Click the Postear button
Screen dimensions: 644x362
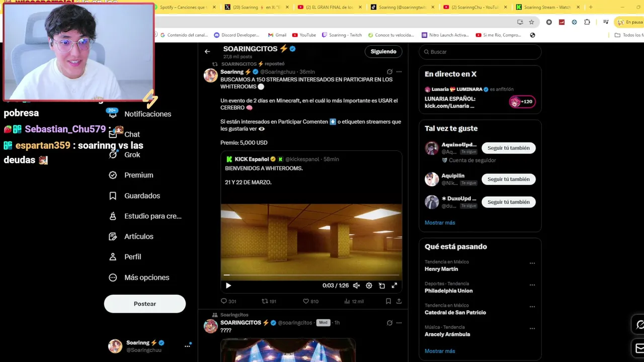[x=145, y=304]
